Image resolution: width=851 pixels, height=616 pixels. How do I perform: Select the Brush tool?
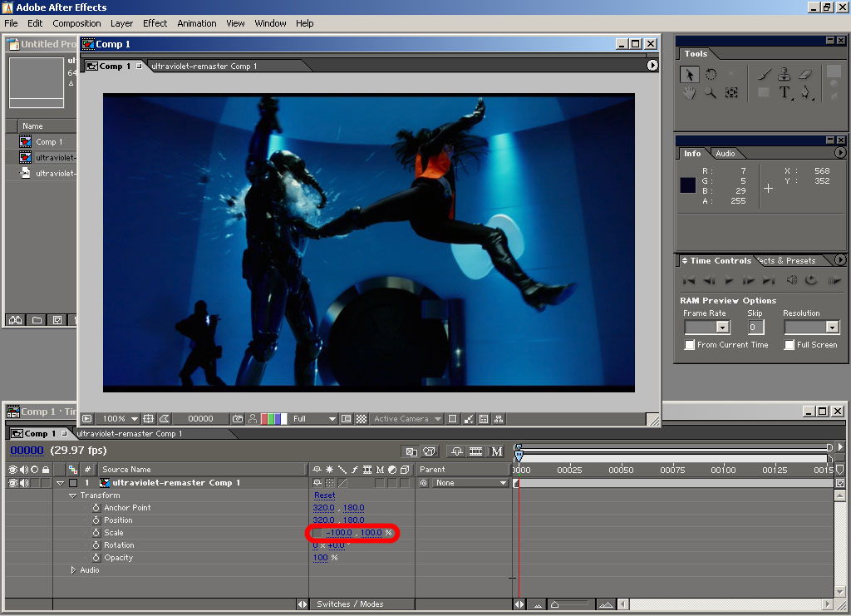[x=764, y=74]
